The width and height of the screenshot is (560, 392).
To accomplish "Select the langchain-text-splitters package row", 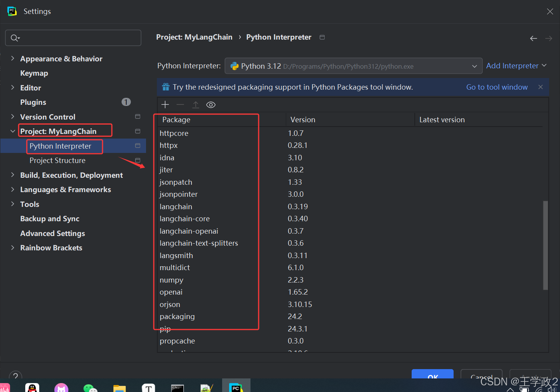I will coord(350,243).
